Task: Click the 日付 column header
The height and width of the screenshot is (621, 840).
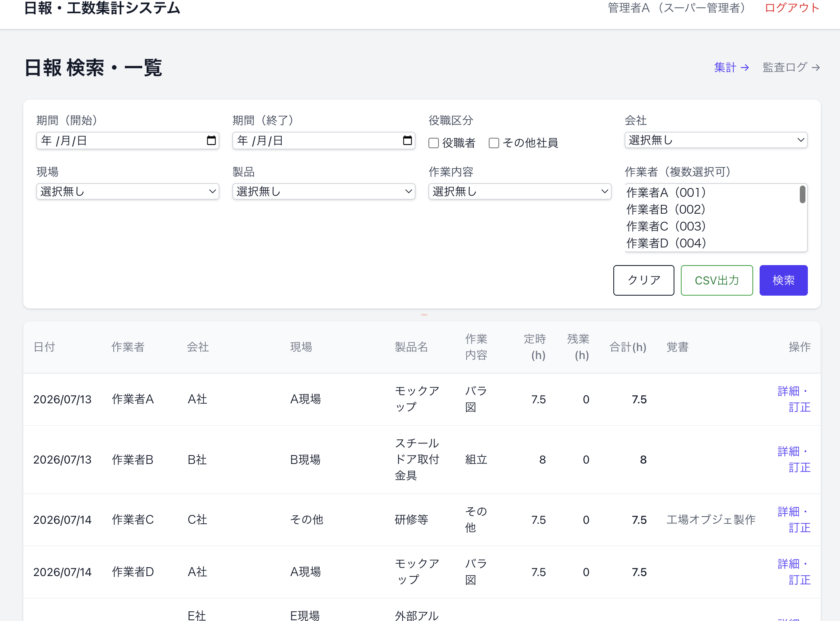Action: pos(44,347)
